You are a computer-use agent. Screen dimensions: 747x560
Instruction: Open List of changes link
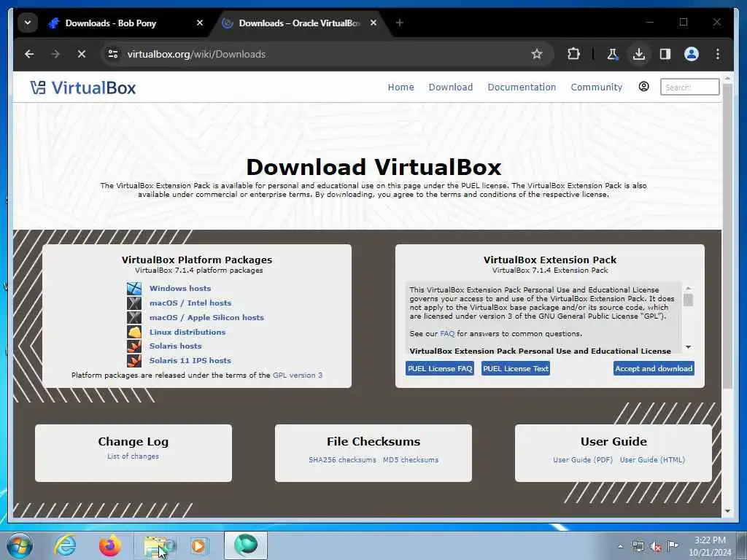[133, 456]
